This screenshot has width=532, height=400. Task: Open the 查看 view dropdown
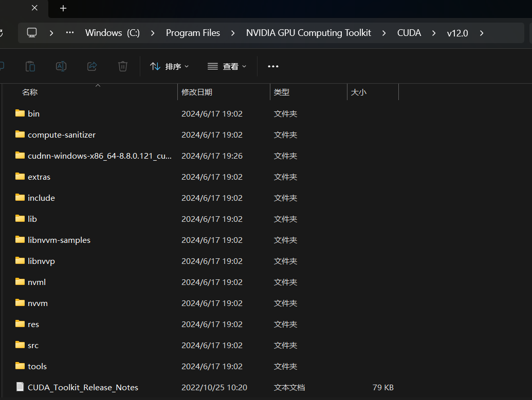[227, 66]
